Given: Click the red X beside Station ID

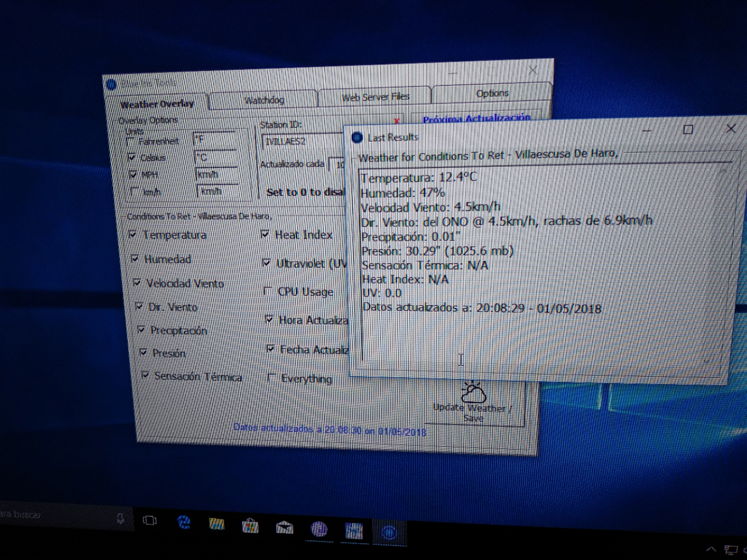Looking at the screenshot, I should (397, 121).
